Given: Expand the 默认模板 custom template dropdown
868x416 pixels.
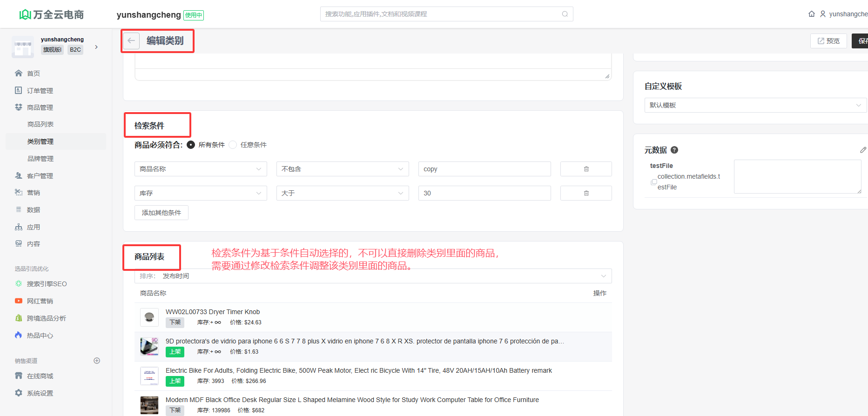Looking at the screenshot, I should (755, 105).
